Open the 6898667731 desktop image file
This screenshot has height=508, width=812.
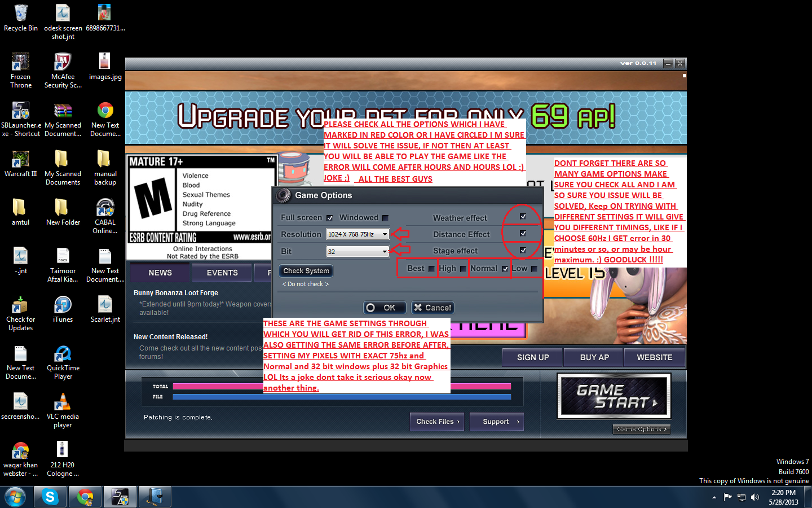click(x=105, y=18)
